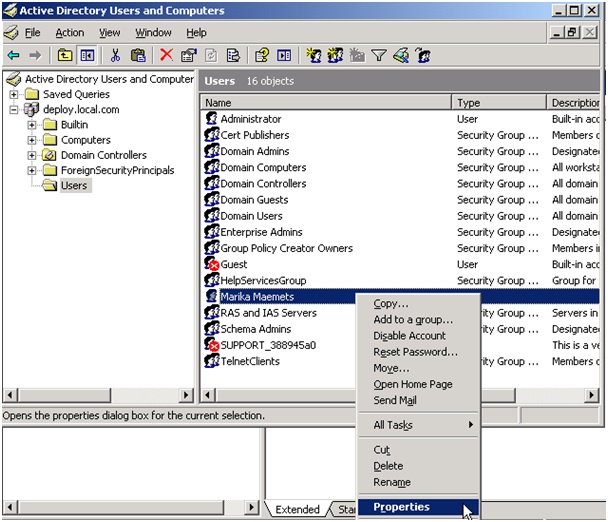Select the TelnetClients list entry
This screenshot has height=522, width=608.
[250, 361]
